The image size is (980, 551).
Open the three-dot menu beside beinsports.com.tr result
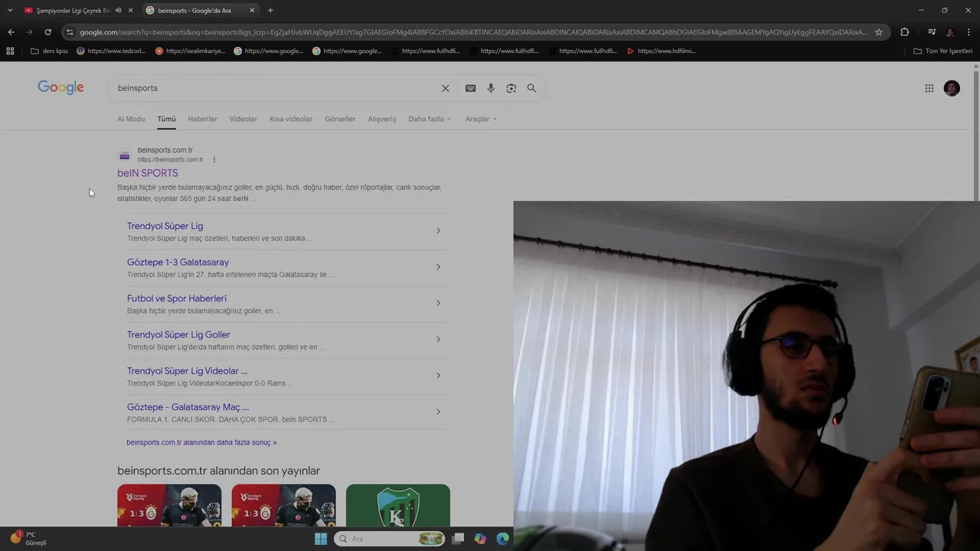pos(214,160)
